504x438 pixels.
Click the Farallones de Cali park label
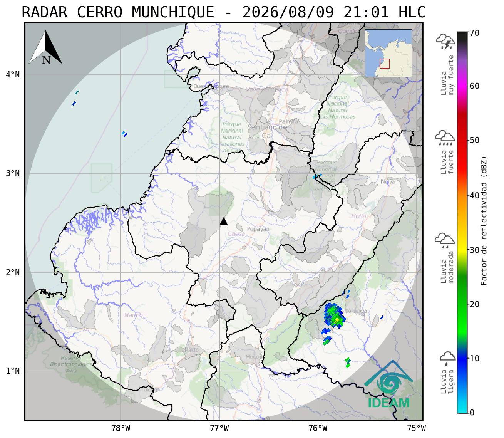coord(231,137)
